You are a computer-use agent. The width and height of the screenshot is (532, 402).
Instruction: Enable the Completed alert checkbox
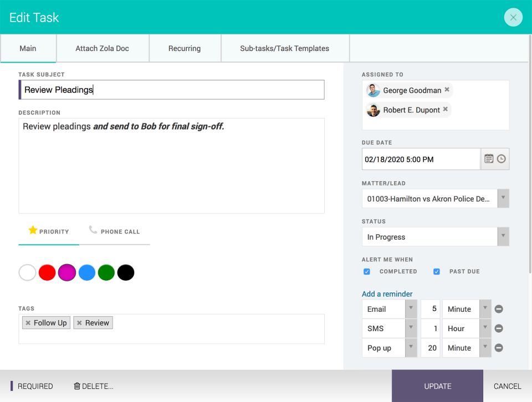pos(367,271)
